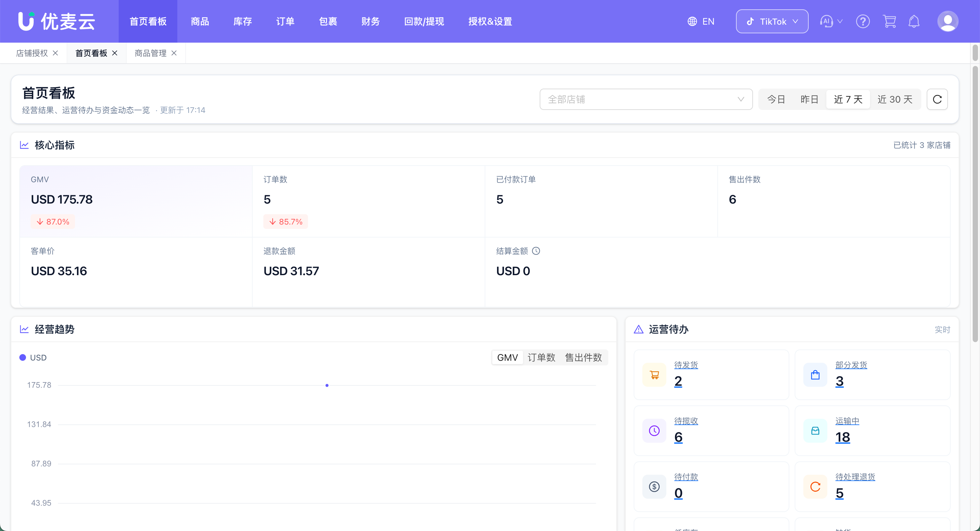Switch trend chart to GMV
The height and width of the screenshot is (531, 980).
click(507, 358)
